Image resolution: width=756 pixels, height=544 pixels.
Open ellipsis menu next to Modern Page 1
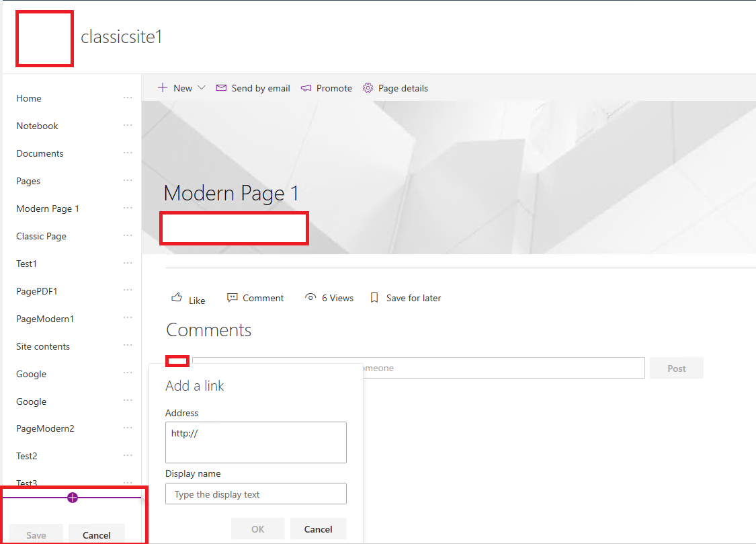[127, 208]
